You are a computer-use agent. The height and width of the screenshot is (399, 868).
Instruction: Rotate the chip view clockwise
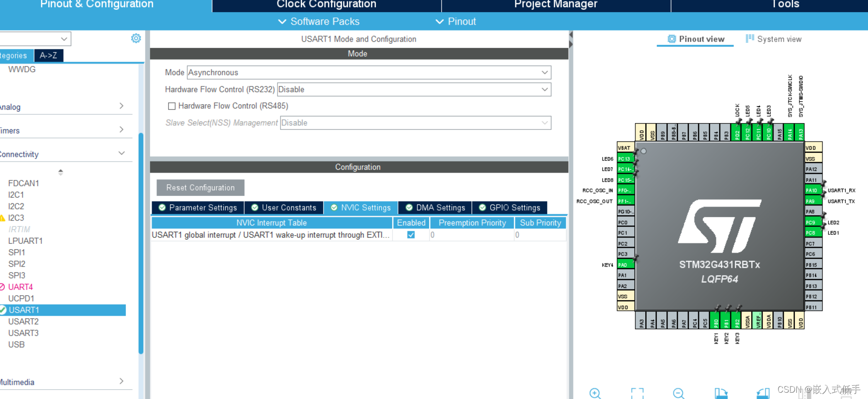721,393
